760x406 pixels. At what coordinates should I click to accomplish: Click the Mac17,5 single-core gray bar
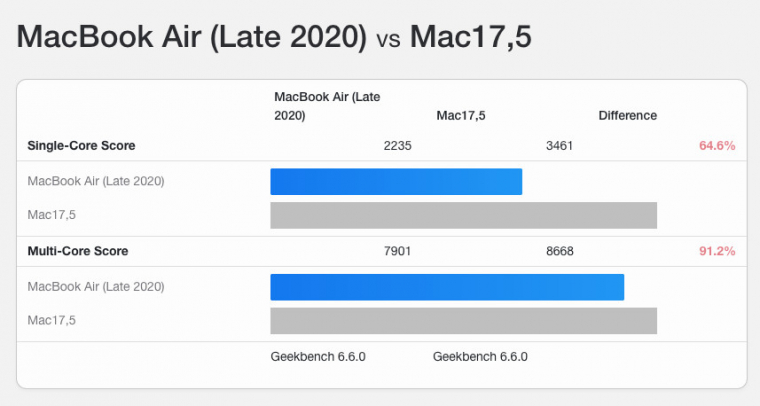(463, 215)
